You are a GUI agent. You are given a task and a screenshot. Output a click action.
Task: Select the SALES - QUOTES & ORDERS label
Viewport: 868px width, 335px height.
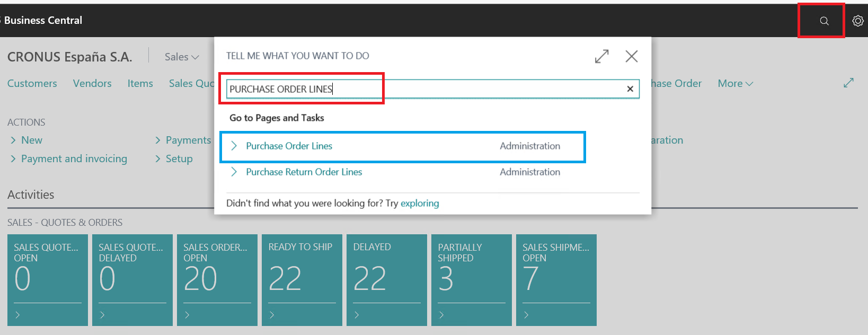pyautogui.click(x=65, y=223)
